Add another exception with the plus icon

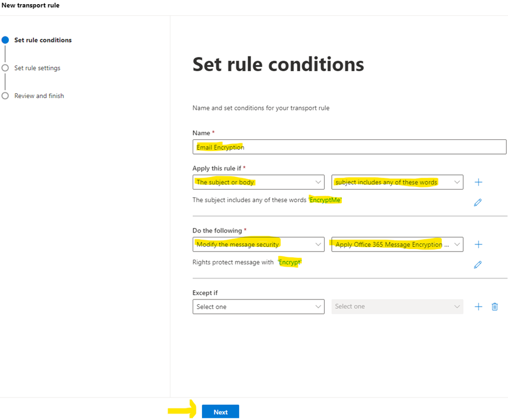(x=478, y=307)
